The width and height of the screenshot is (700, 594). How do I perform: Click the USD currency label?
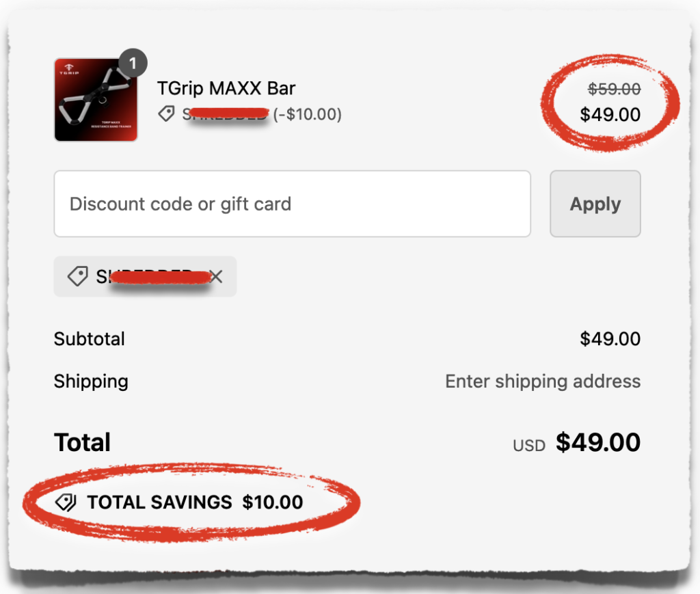coord(529,446)
